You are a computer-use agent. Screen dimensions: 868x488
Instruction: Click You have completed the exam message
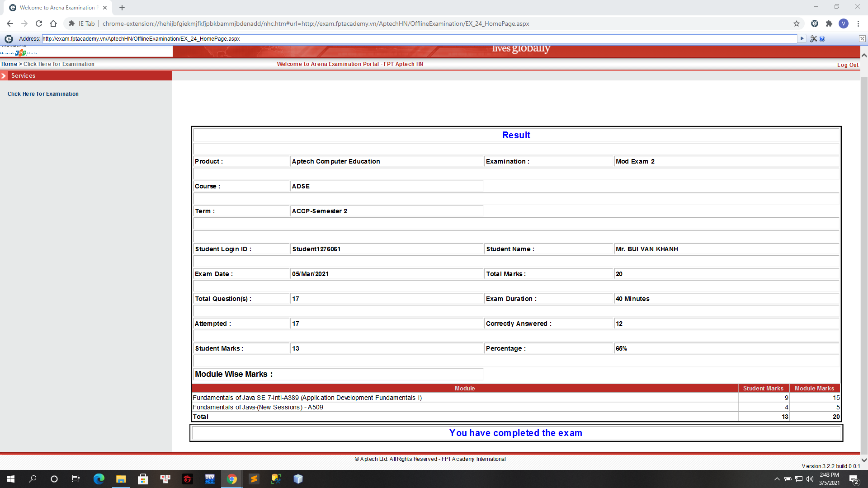coord(515,433)
